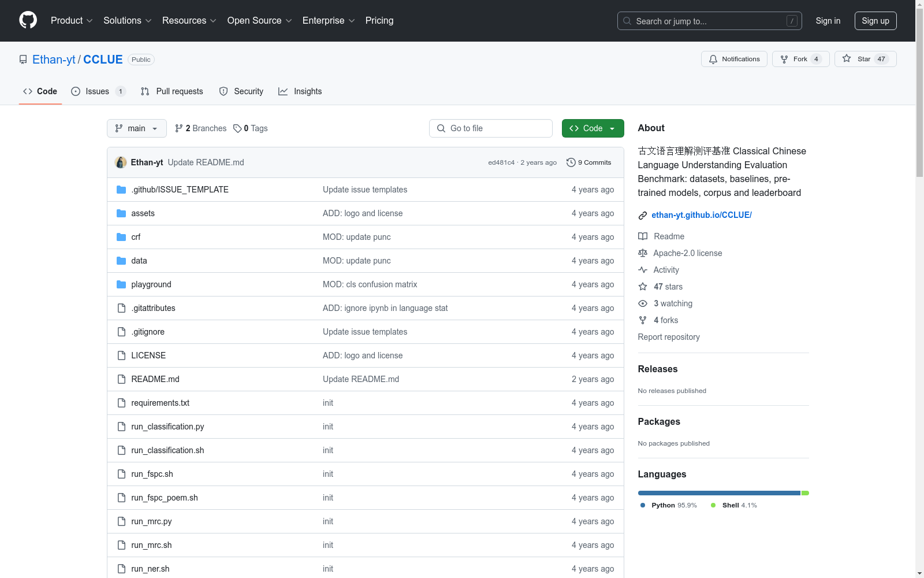Screen dimensions: 924x578
Task: Open the 2 Branches link
Action: coord(201,128)
